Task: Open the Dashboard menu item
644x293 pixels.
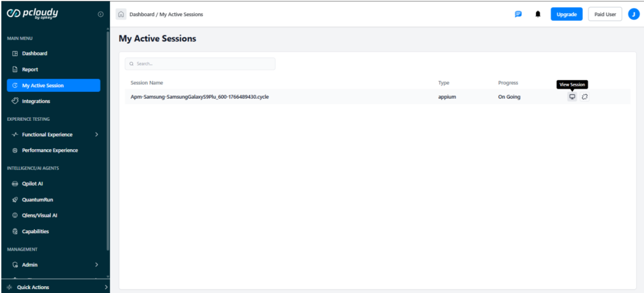Action: click(35, 54)
